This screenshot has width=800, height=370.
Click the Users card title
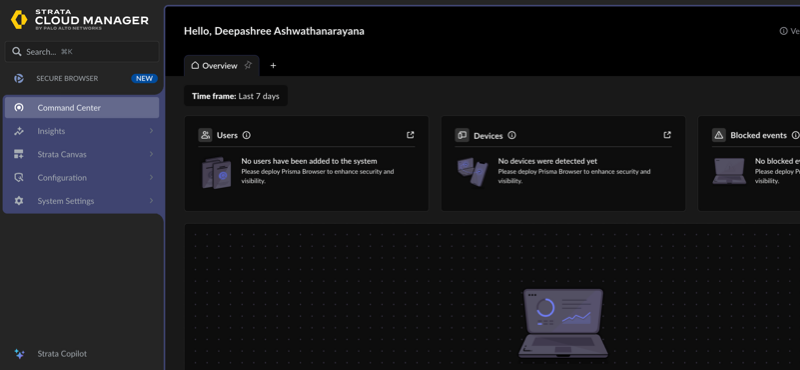[227, 135]
